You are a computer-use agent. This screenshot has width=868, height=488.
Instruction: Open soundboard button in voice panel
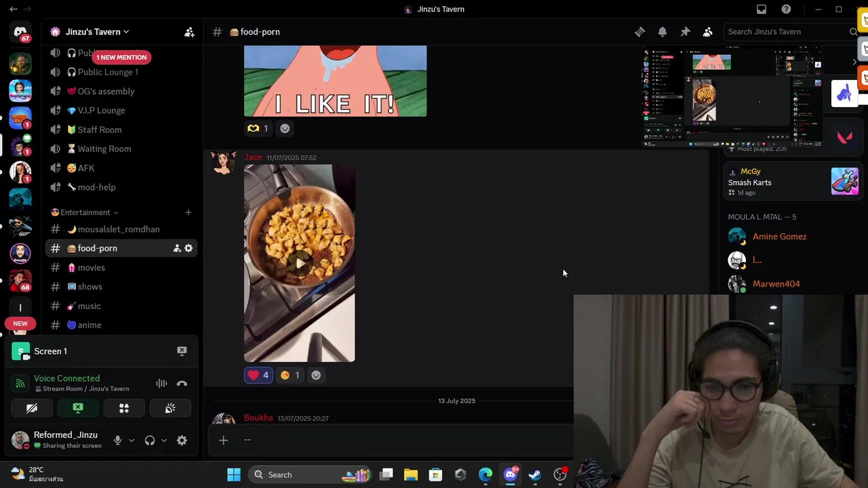click(170, 408)
